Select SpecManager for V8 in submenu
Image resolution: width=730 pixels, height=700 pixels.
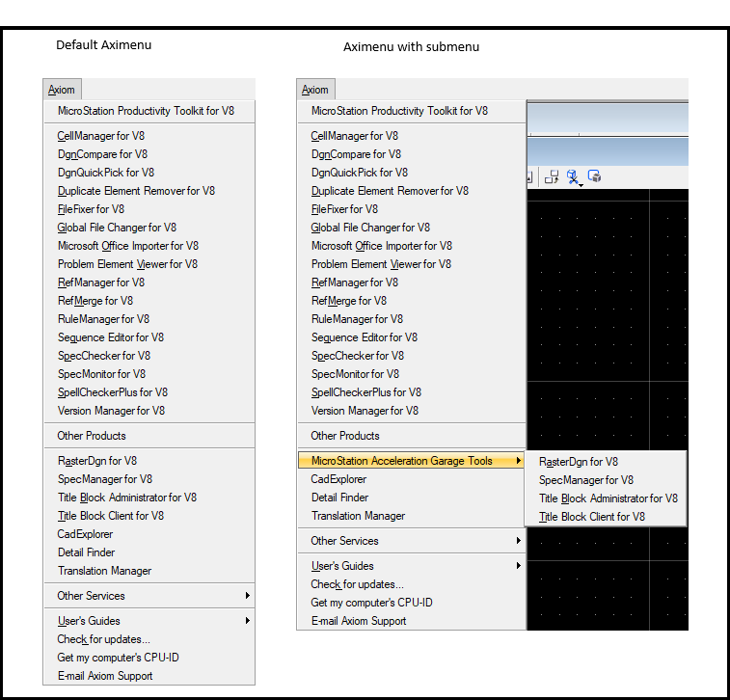point(586,480)
